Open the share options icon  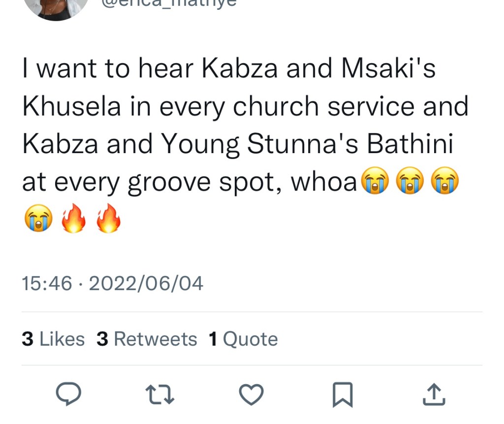click(434, 394)
